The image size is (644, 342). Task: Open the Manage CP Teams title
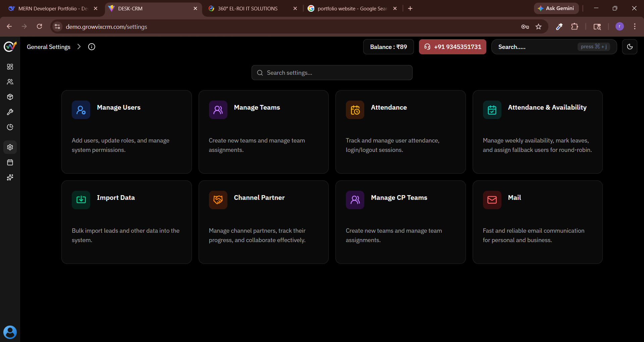click(x=399, y=197)
